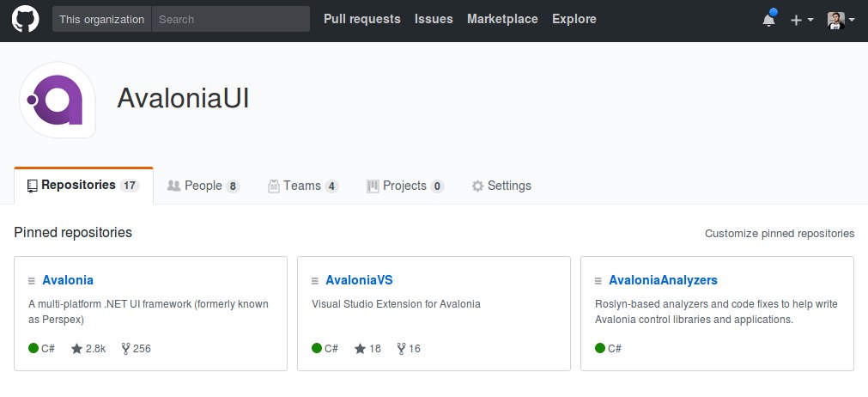The height and width of the screenshot is (397, 868).
Task: Click the AvaloniaUI organization logo
Action: 58,100
